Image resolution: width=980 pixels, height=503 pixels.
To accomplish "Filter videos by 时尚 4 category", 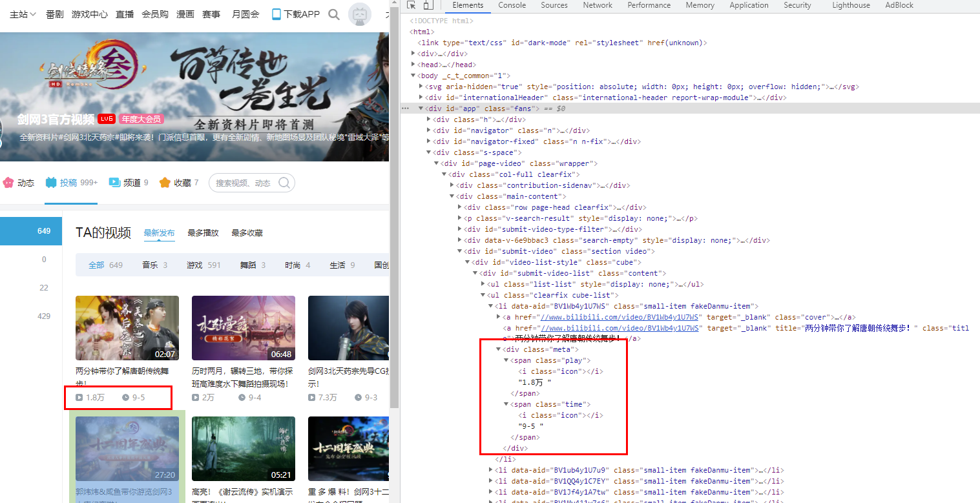I will click(x=297, y=265).
